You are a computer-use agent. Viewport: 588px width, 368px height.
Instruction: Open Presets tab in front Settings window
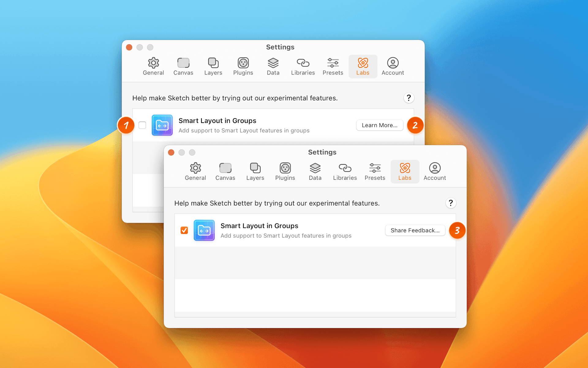375,172
